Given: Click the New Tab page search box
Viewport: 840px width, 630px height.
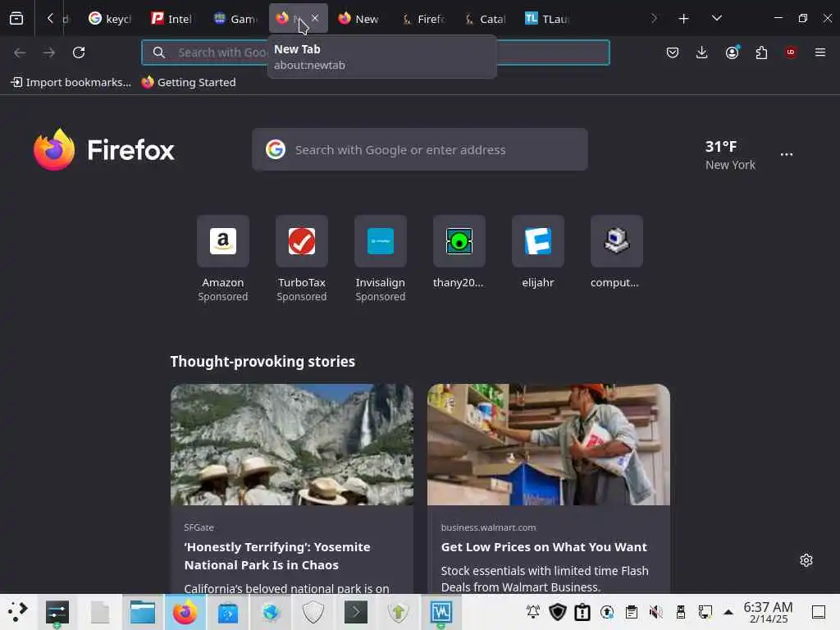Looking at the screenshot, I should point(420,150).
